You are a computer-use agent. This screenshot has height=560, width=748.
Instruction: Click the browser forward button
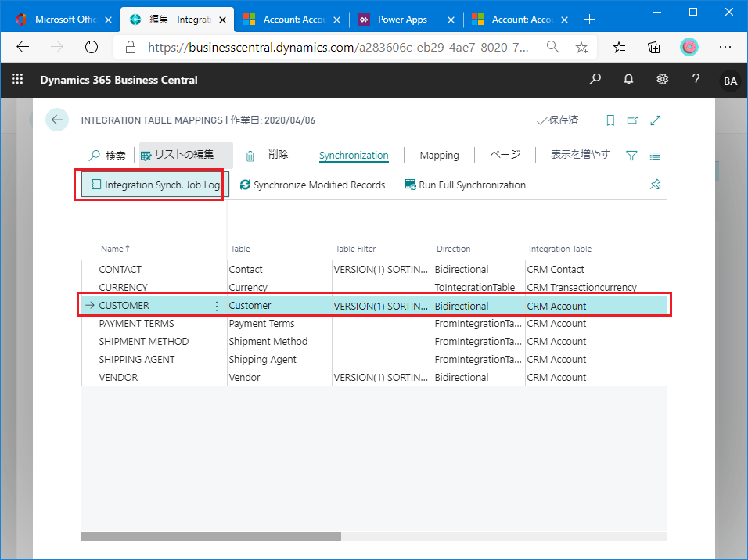pos(57,47)
